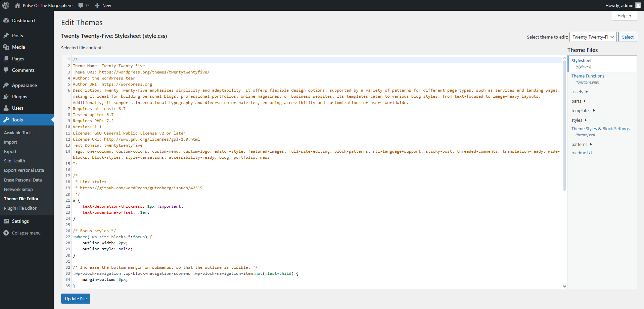Viewport: 644px width, 309px height.
Task: Open Plugin File Editor submenu item
Action: click(20, 208)
